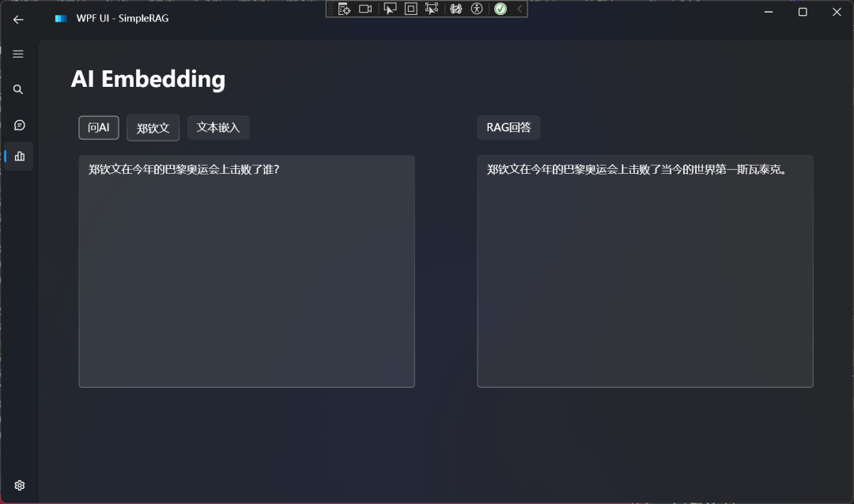
Task: Click the back arrow in title bar
Action: [18, 19]
